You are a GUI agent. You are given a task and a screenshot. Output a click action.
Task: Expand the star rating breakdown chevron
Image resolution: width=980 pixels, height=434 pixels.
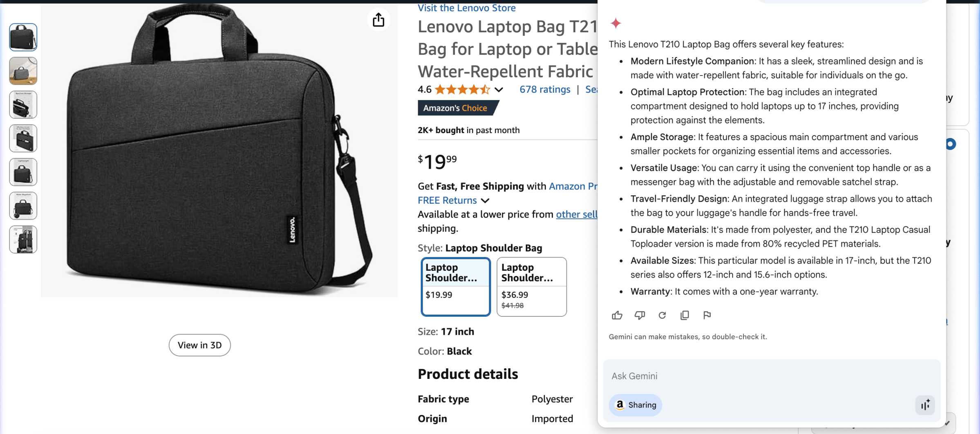pyautogui.click(x=499, y=90)
